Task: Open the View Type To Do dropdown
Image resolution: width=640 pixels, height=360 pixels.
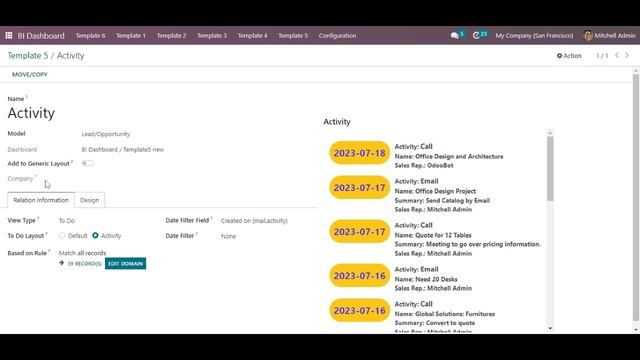Action: [x=67, y=220]
